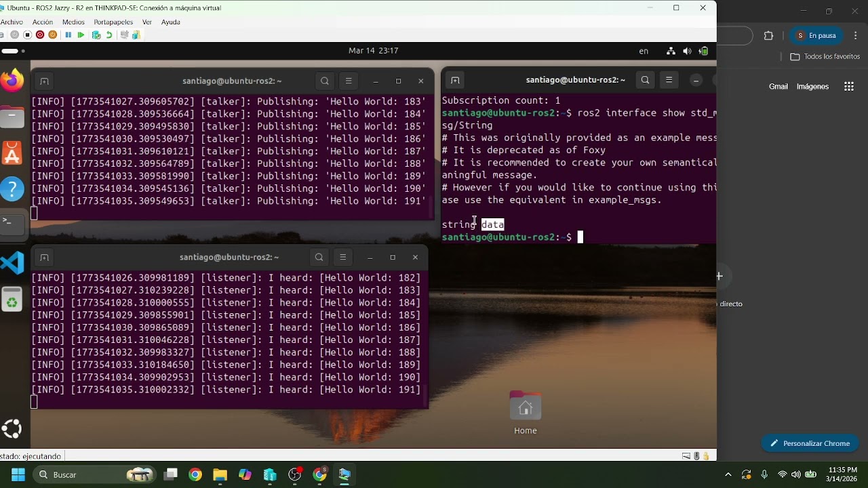Image resolution: width=868 pixels, height=488 pixels.
Task: Open the Google apps grid
Action: click(849, 87)
